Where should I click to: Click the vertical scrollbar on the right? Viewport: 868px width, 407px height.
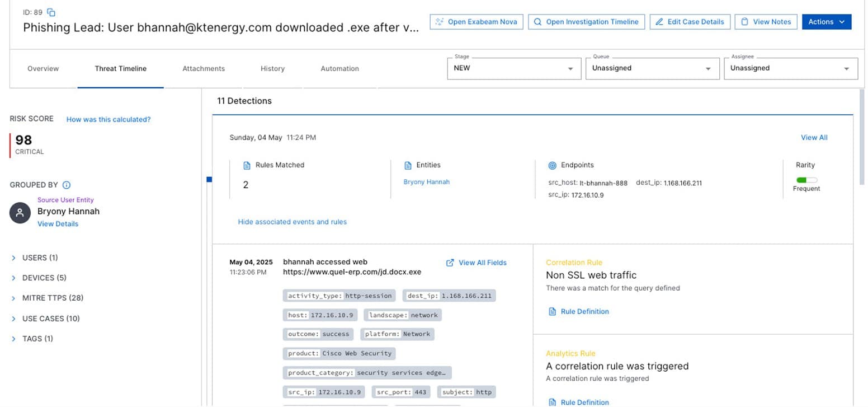tap(862, 137)
